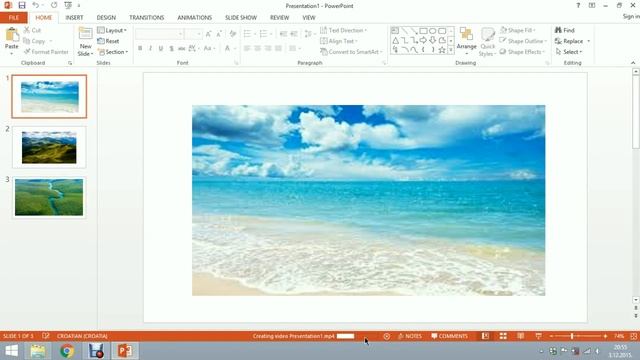Align text left
This screenshot has height=360, width=640.
[247, 49]
